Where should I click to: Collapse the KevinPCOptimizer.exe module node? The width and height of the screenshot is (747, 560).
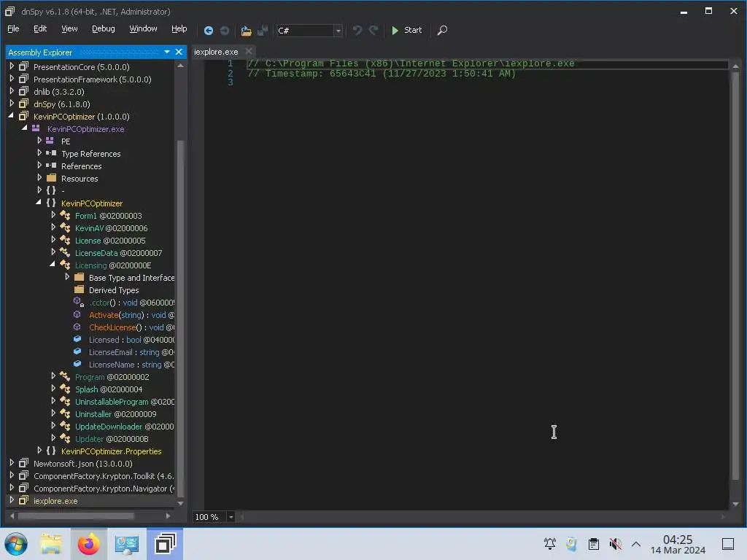25,128
